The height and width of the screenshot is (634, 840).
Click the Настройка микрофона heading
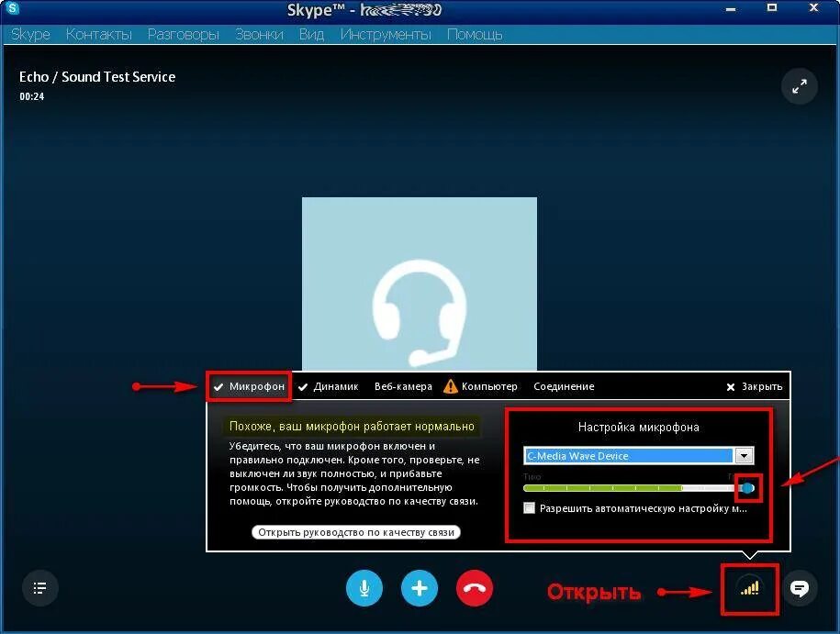coord(639,428)
